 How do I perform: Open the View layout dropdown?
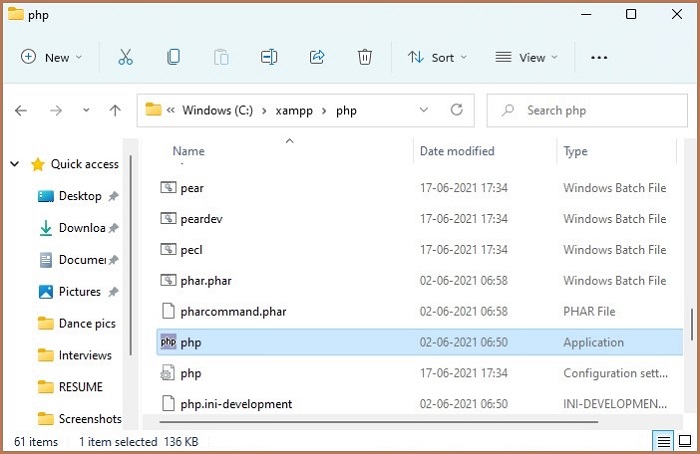[527, 57]
